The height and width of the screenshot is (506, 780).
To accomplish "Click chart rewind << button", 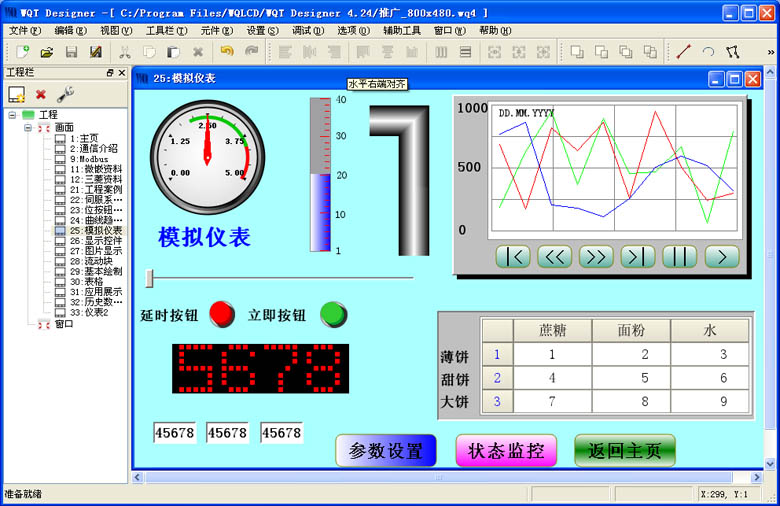I will pyautogui.click(x=555, y=257).
